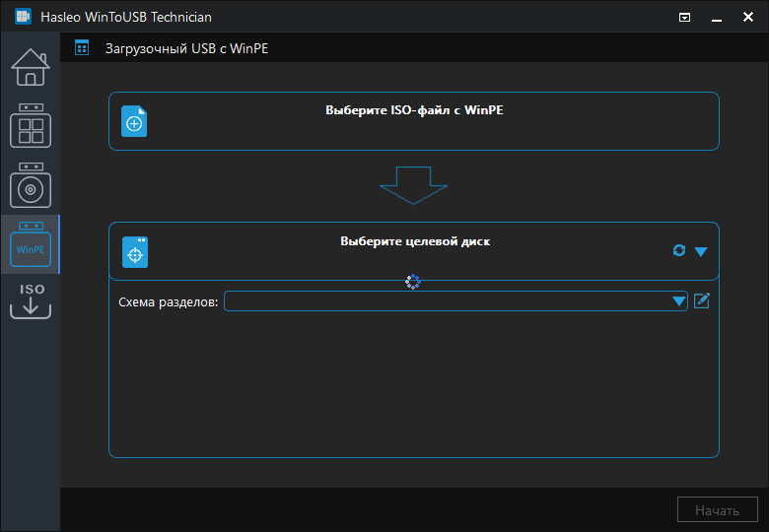Open the Home page in sidebar
Viewport: 769px width, 532px height.
coord(30,67)
